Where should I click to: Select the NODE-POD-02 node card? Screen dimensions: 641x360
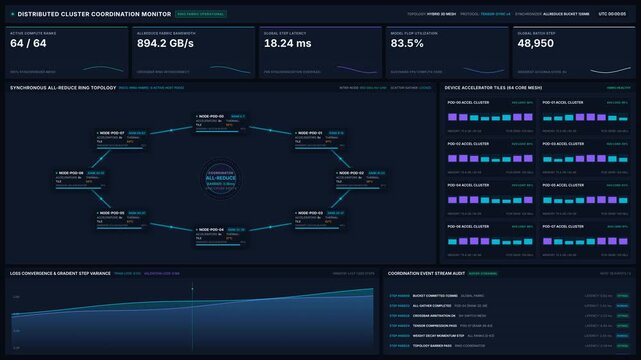click(361, 179)
